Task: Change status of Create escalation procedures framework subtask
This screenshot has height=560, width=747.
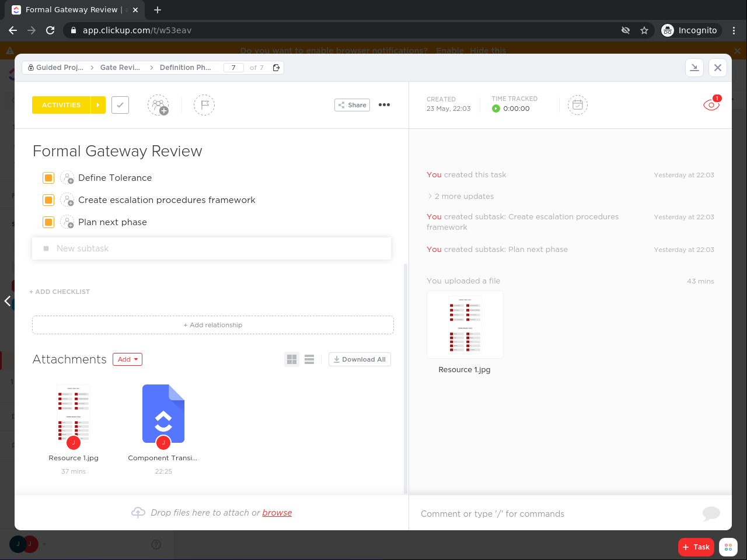Action: click(48, 200)
